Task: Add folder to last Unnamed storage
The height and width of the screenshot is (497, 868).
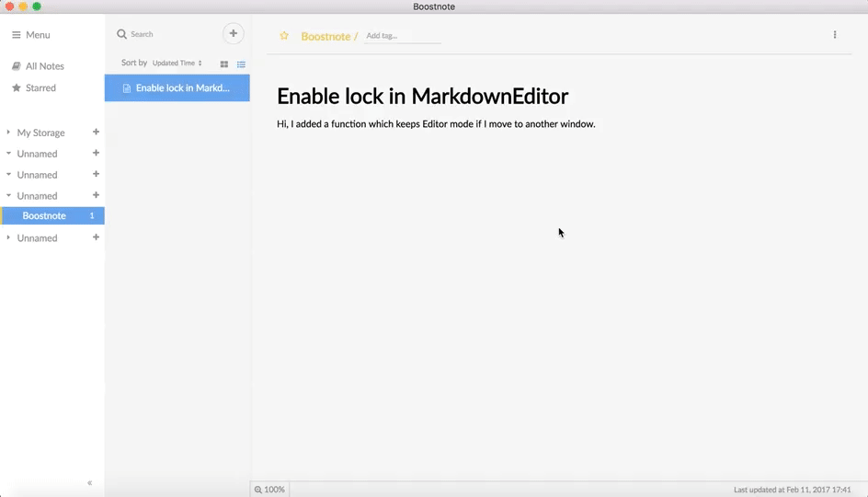Action: [x=96, y=237]
